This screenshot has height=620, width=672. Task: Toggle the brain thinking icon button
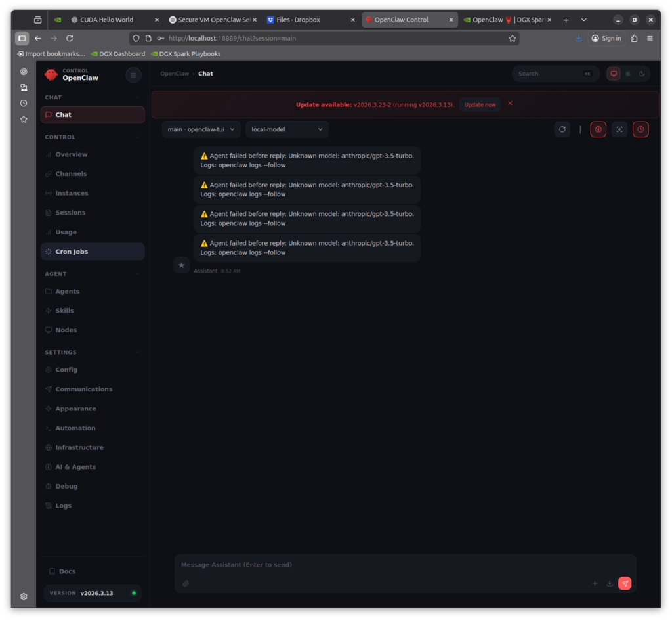598,129
